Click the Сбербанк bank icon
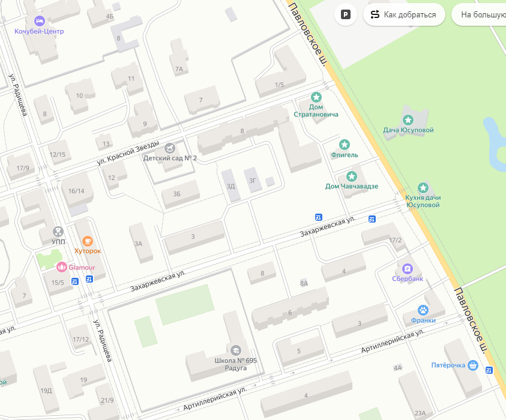506x420 pixels. [x=408, y=268]
